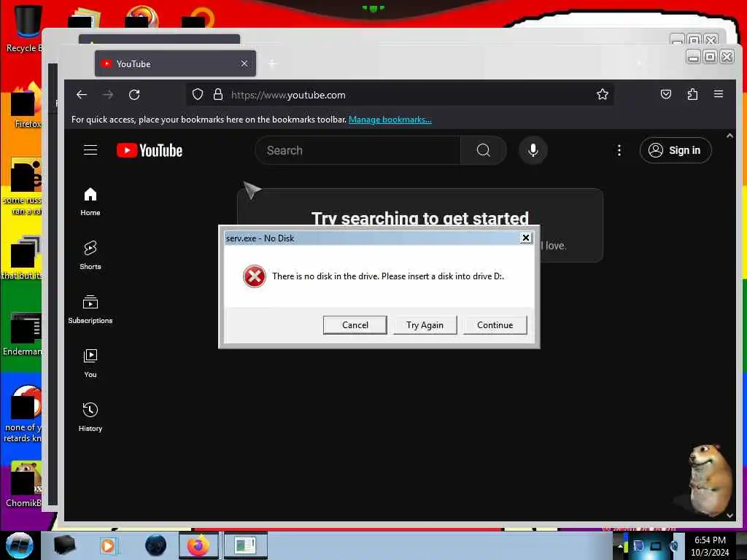The height and width of the screenshot is (560, 747).
Task: Click the media player taskbar icon
Action: click(x=108, y=545)
